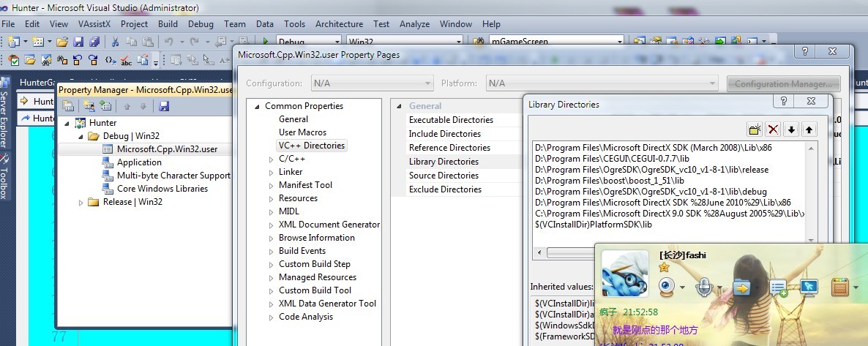Click the Paste toolbar icon

pos(147,42)
